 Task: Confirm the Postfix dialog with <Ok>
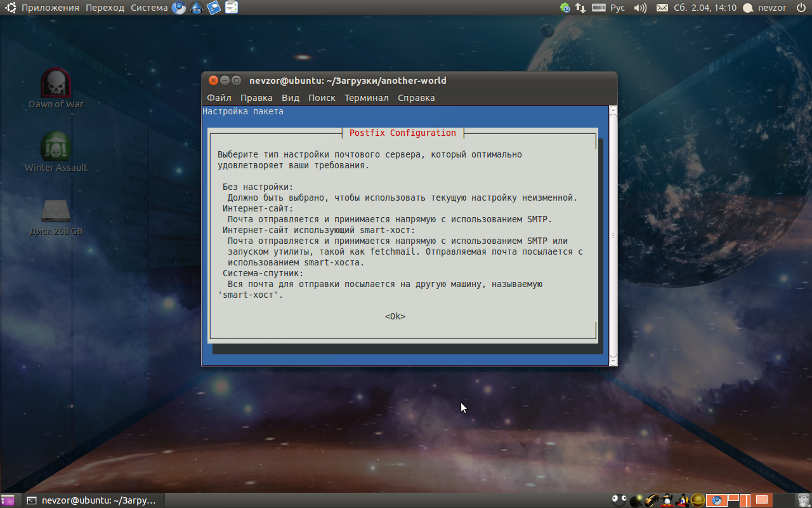[x=395, y=316]
